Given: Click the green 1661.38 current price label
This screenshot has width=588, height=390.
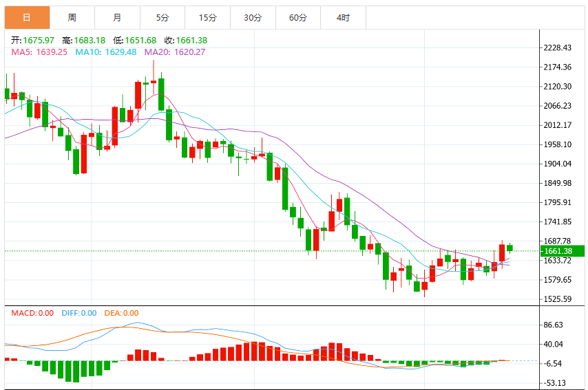Looking at the screenshot, I should 562,251.
